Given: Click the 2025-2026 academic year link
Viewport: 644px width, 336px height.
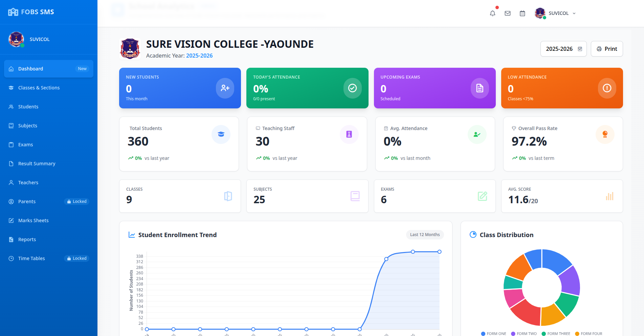Looking at the screenshot, I should pos(199,56).
